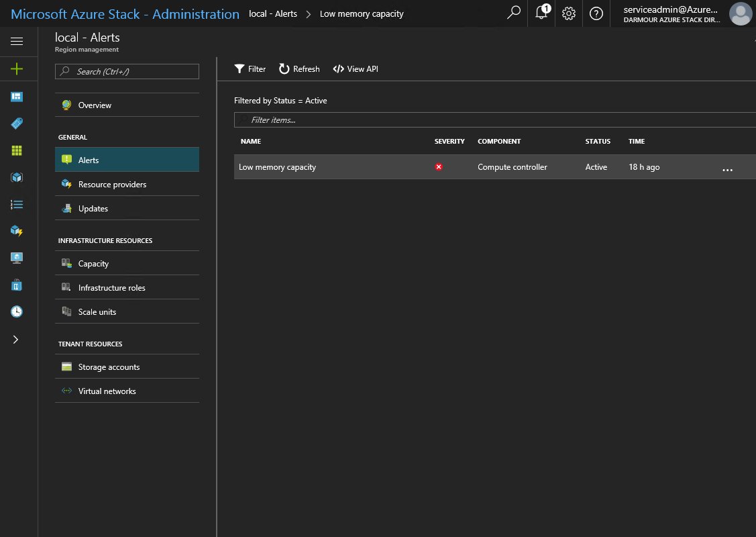The height and width of the screenshot is (537, 756).
Task: Click the serviceadmin account name
Action: (670, 9)
